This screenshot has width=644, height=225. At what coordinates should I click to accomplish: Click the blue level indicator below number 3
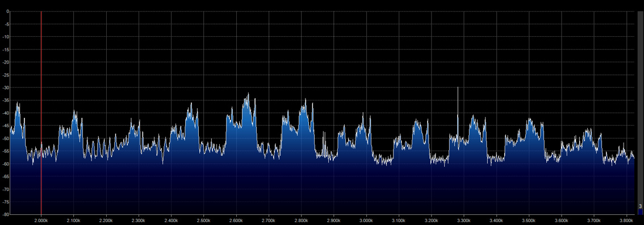click(x=640, y=211)
